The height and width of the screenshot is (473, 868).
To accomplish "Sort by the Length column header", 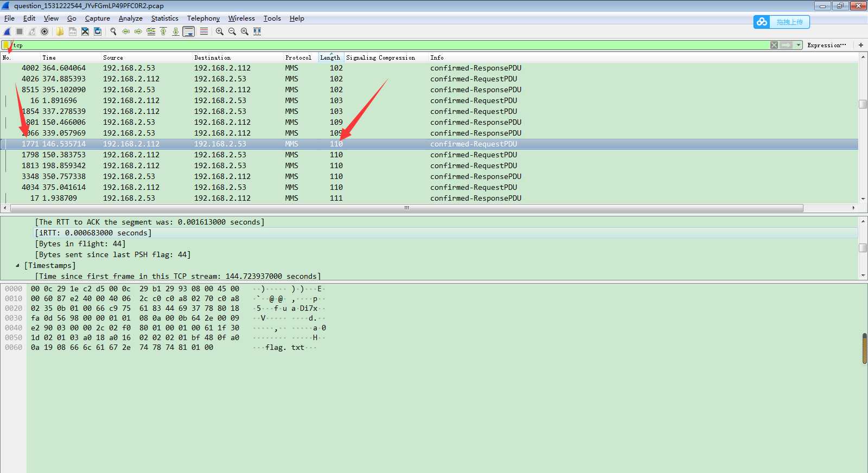I will pyautogui.click(x=330, y=57).
